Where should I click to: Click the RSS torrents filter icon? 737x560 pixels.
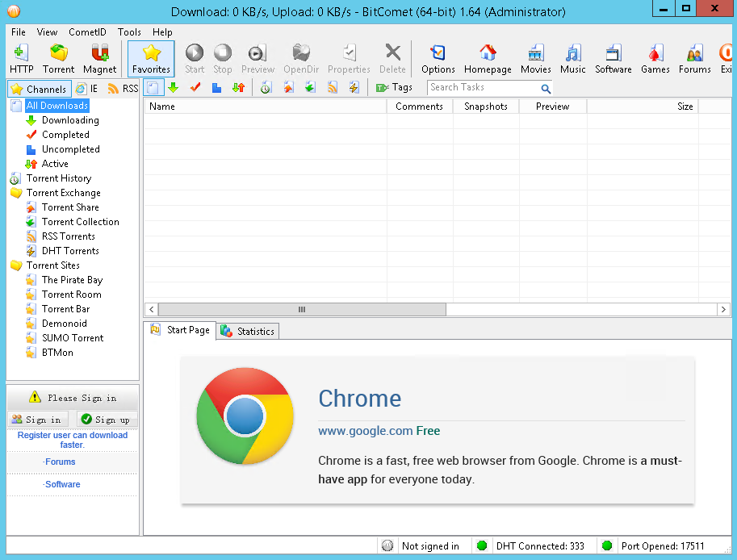coord(333,87)
